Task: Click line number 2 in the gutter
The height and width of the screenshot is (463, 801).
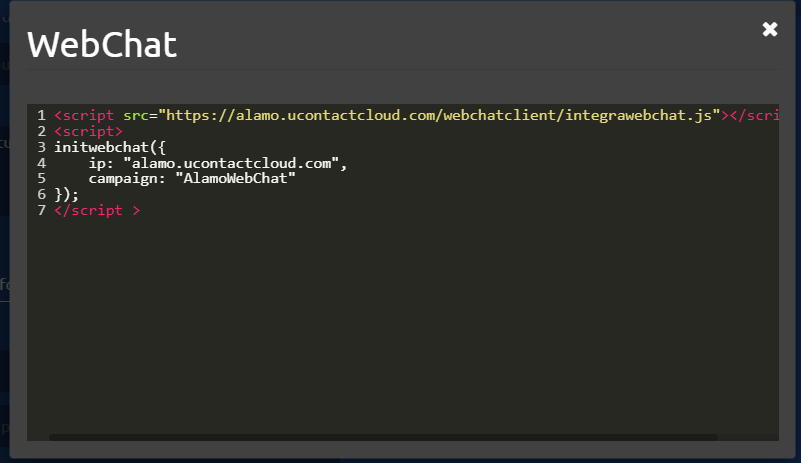Action: (41, 131)
